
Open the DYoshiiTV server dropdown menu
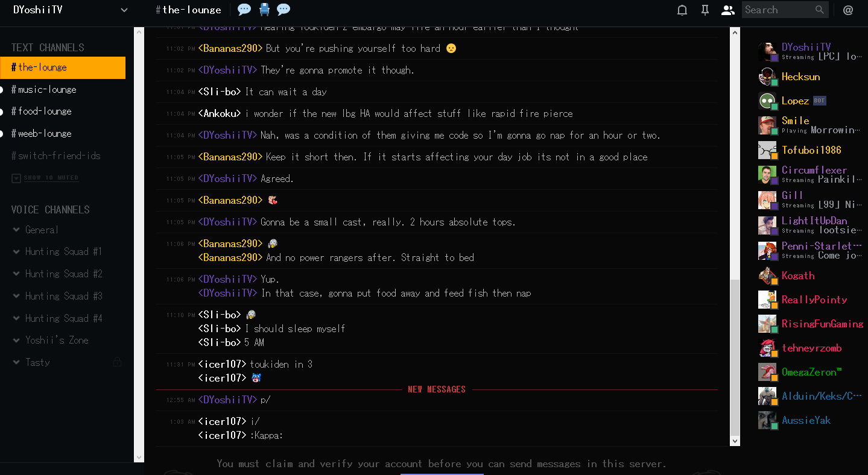[124, 10]
